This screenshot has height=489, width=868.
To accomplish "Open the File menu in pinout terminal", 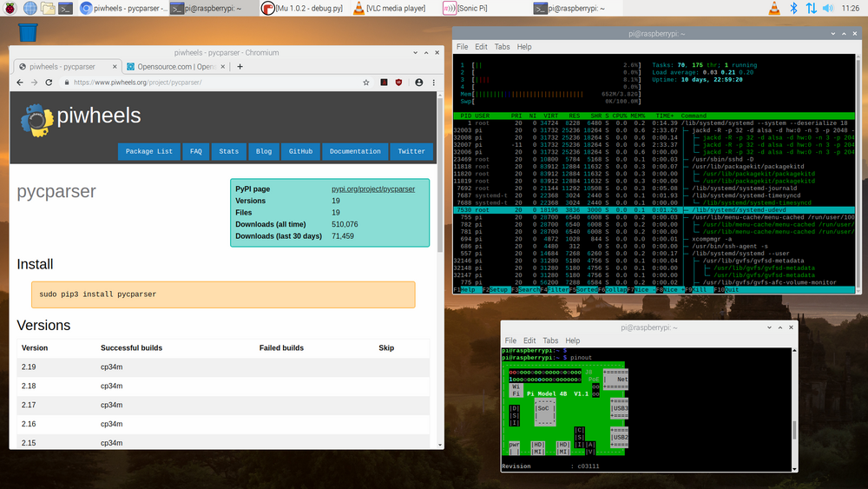I will pos(510,340).
